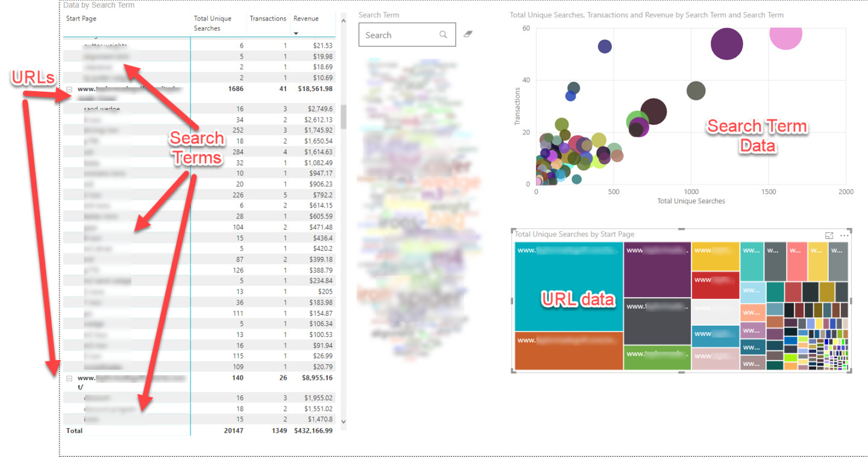Screen dimensions: 868x457
Task: Open More options ellipsis on treemap
Action: tap(844, 236)
